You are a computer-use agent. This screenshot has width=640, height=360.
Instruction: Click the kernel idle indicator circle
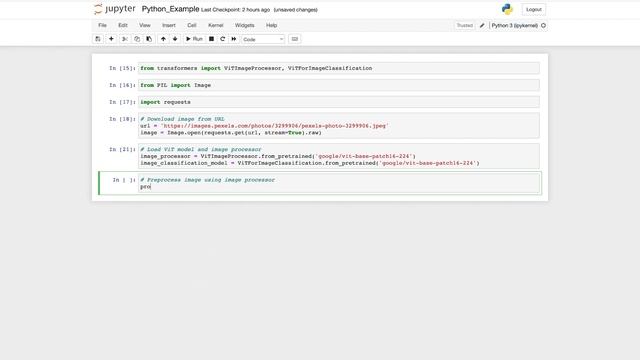[x=543, y=25]
